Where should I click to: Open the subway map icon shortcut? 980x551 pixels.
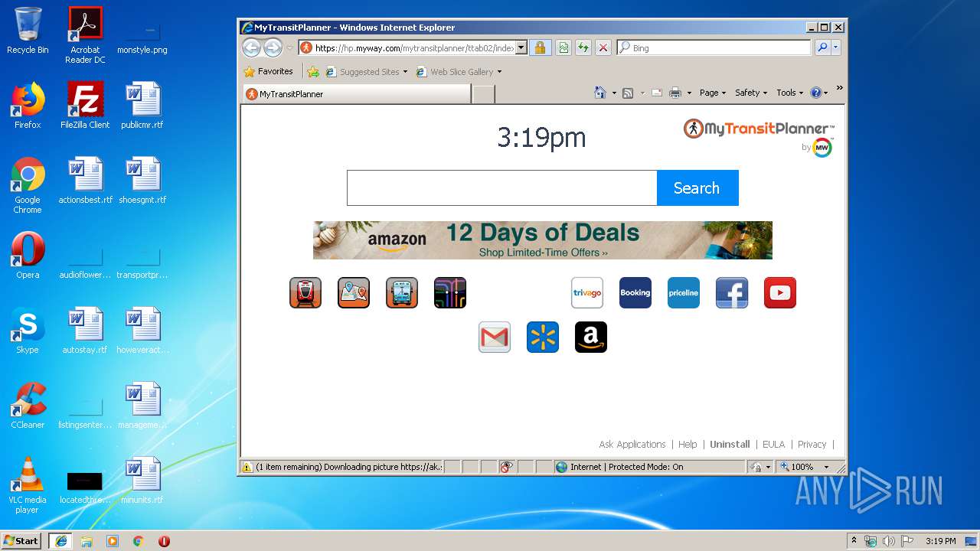click(450, 292)
